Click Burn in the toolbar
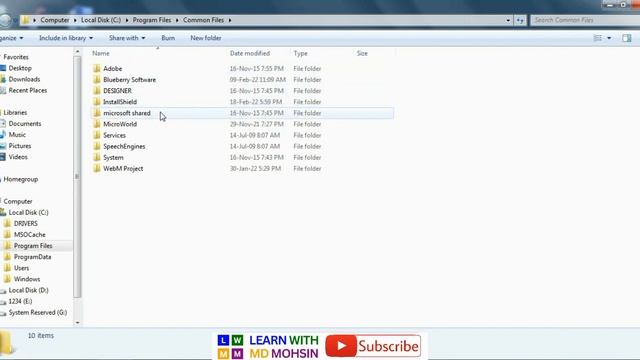The image size is (640, 360). [168, 38]
